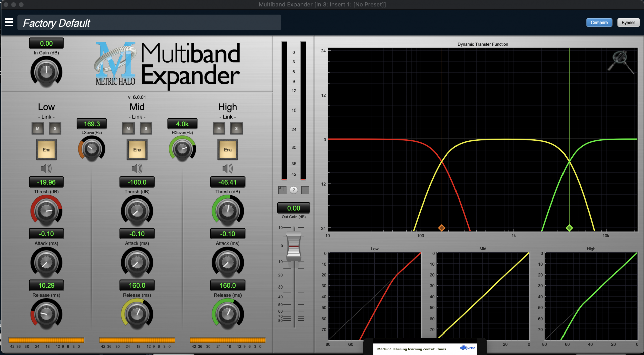The image size is (644, 355).
Task: Click the left meter layout icon
Action: [x=282, y=190]
